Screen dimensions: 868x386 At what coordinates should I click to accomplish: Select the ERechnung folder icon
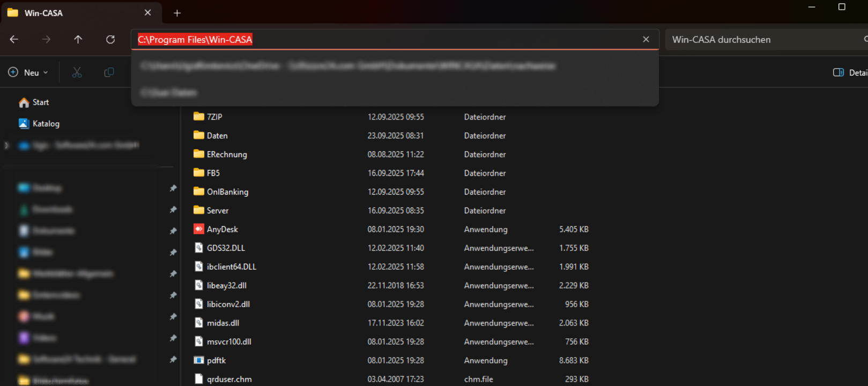pyautogui.click(x=199, y=154)
